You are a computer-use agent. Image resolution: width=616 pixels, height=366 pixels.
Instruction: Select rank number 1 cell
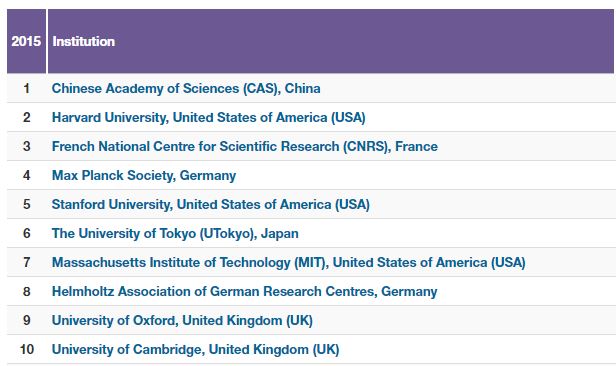(26, 88)
